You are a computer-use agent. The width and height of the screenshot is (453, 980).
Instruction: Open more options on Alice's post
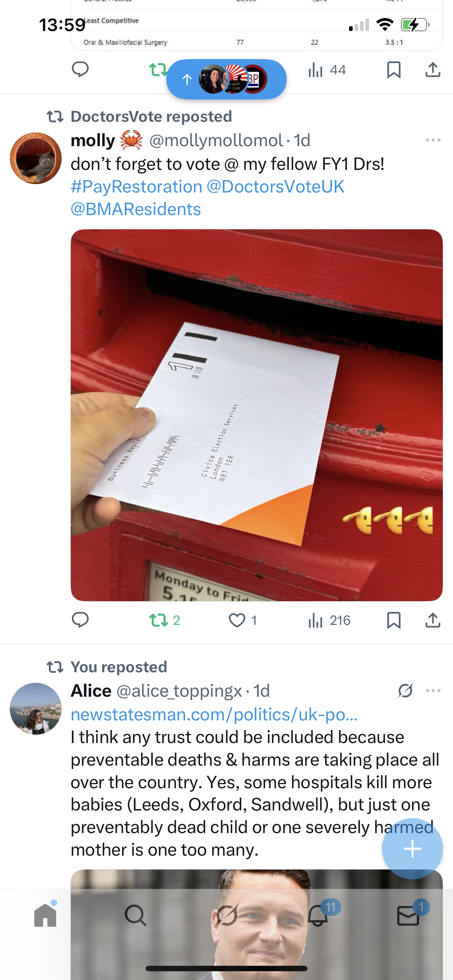click(x=433, y=691)
